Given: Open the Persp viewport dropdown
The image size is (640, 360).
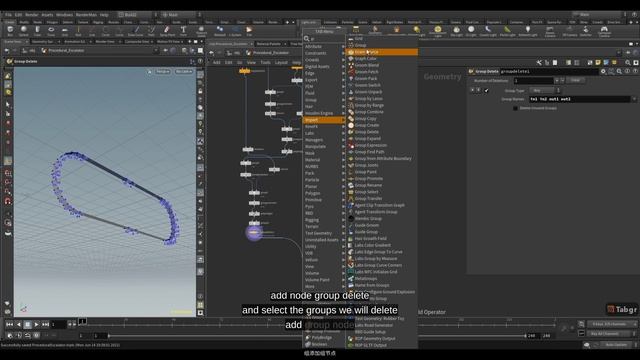Looking at the screenshot, I should (x=162, y=72).
